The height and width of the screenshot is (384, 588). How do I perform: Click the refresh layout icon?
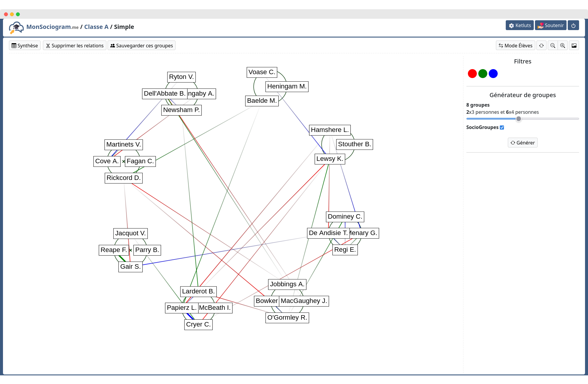click(x=542, y=46)
